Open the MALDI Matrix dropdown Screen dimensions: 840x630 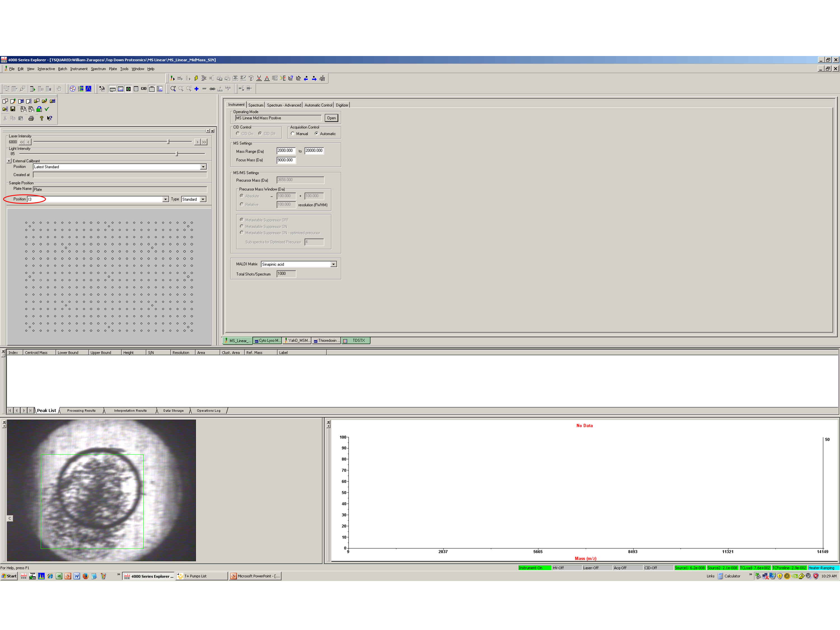pos(333,264)
